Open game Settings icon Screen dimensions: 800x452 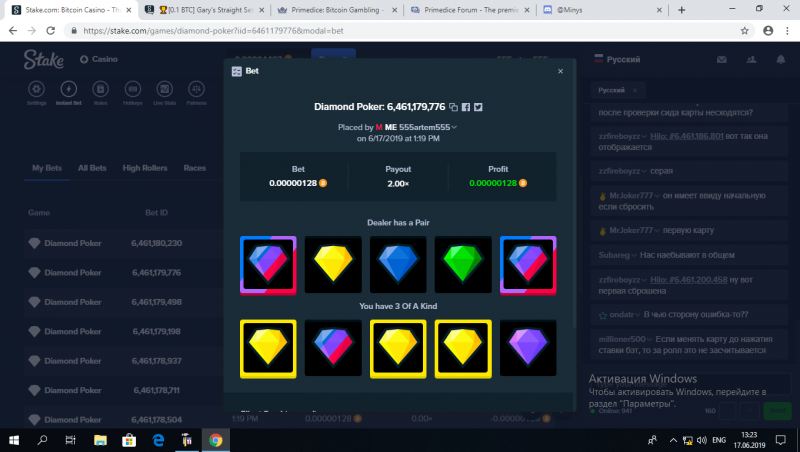pyautogui.click(x=36, y=92)
